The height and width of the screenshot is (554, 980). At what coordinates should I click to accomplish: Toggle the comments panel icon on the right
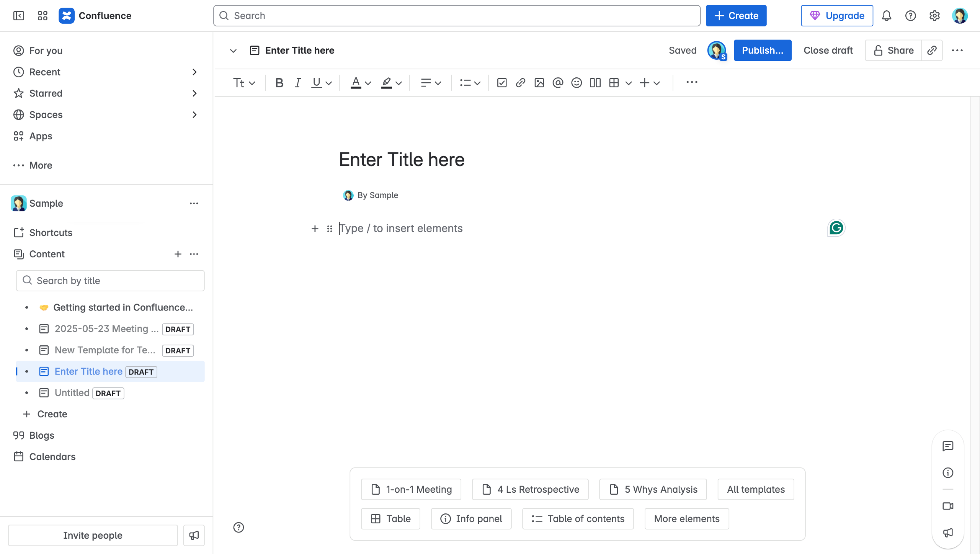(948, 446)
